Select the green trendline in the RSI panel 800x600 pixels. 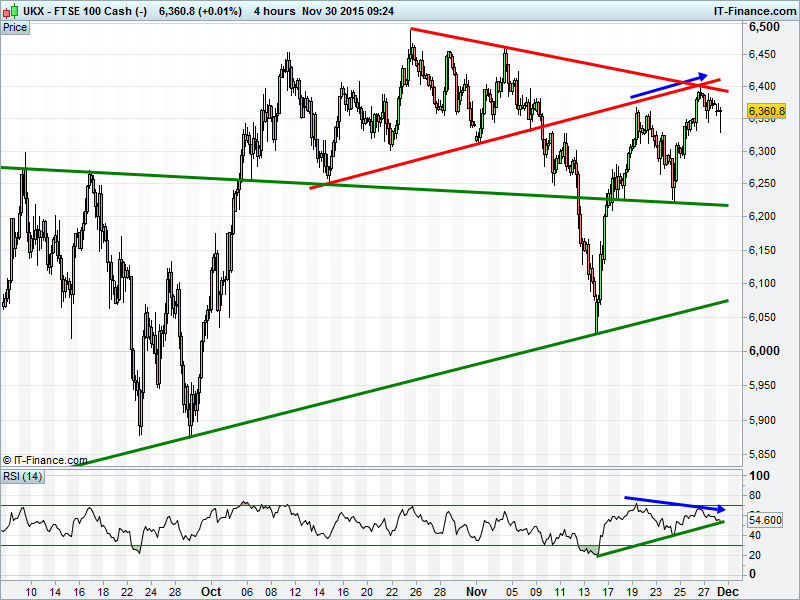(660, 539)
